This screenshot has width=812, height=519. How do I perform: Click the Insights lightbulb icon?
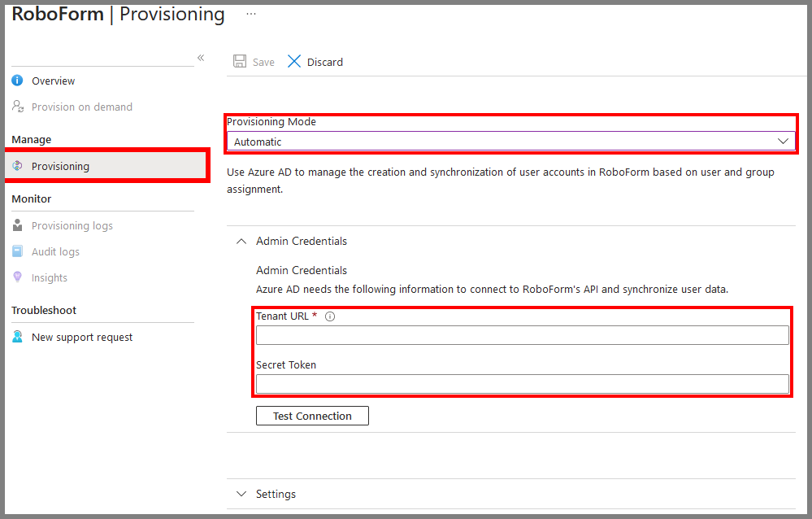point(17,277)
